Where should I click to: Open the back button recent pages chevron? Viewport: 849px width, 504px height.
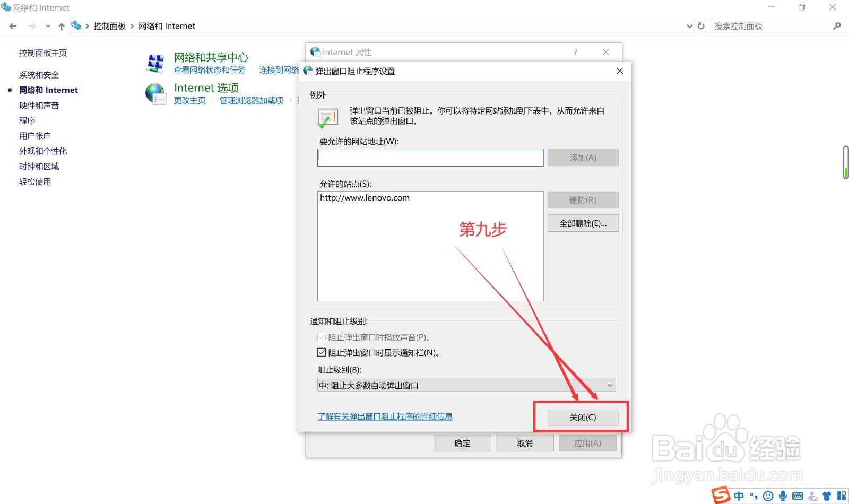[x=48, y=25]
